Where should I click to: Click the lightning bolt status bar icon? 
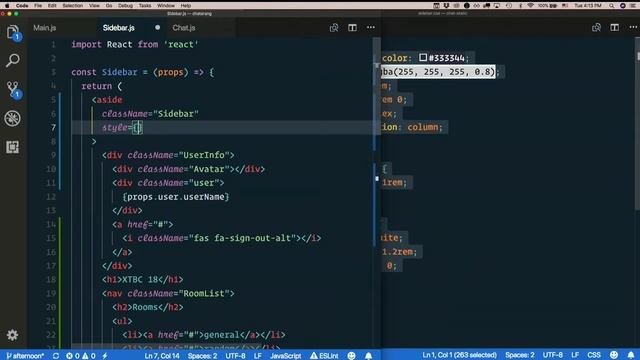tap(105, 356)
